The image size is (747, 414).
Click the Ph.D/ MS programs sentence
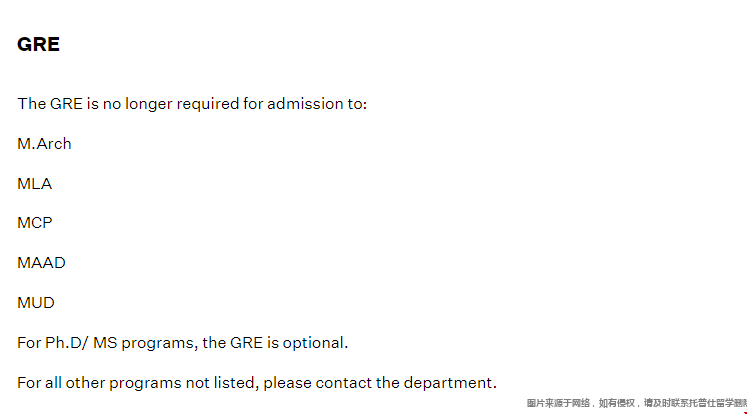pos(182,343)
